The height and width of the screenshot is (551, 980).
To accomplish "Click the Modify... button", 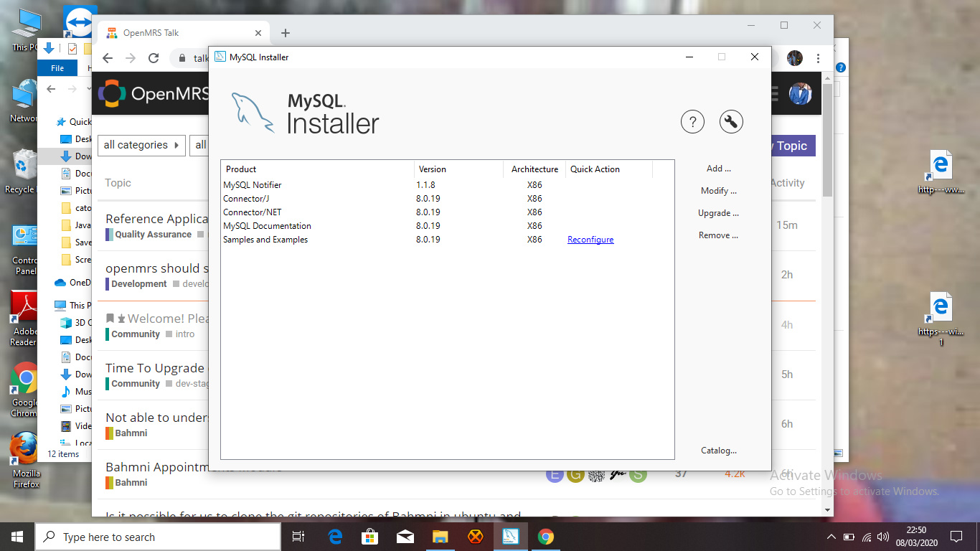I will 719,191.
